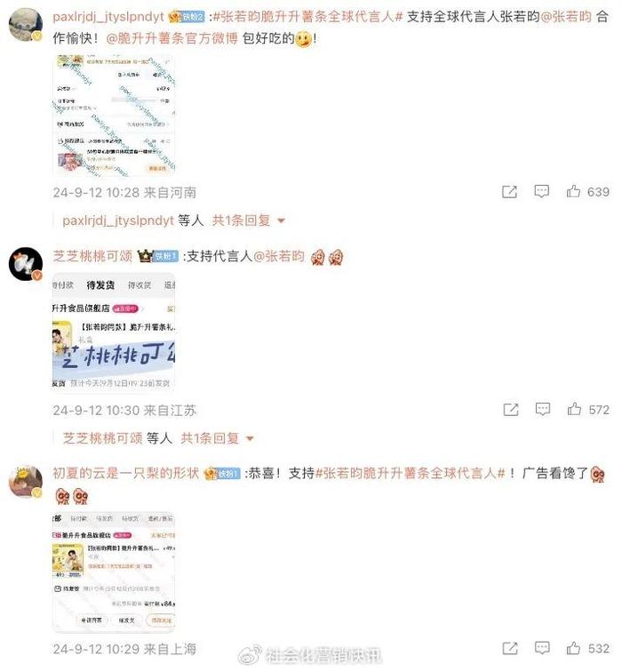Viewport: 622px width, 672px height.
Task: Open reply box on the 江苏 comment
Action: pyautogui.click(x=543, y=409)
